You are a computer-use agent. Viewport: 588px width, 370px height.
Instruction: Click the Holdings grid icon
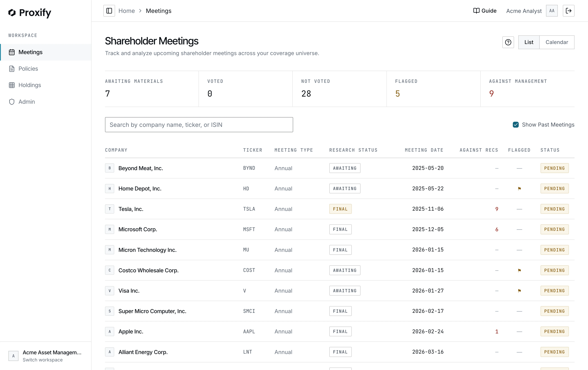click(x=12, y=85)
